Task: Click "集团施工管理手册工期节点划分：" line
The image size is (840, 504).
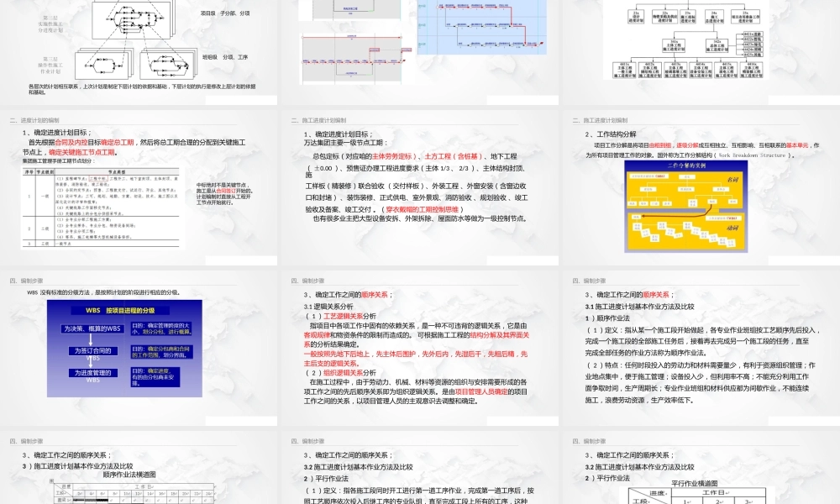Action: pos(59,160)
